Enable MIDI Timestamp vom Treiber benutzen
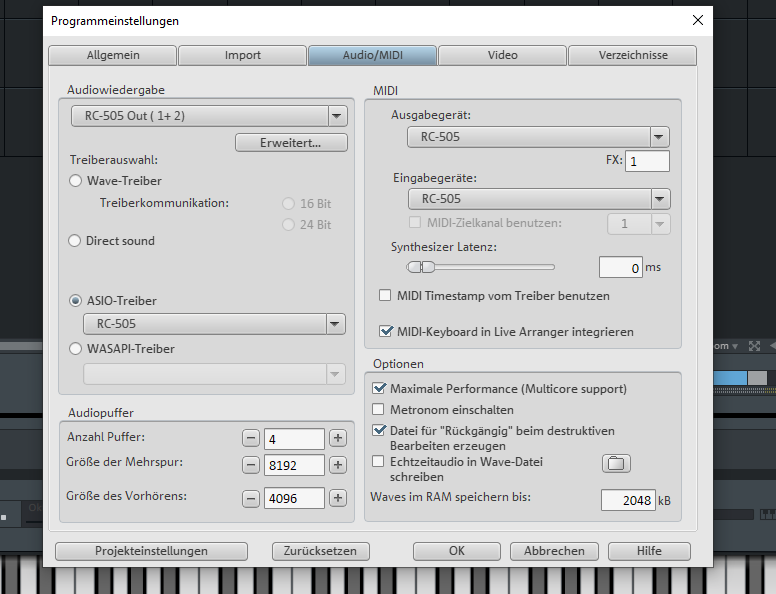 tap(385, 296)
